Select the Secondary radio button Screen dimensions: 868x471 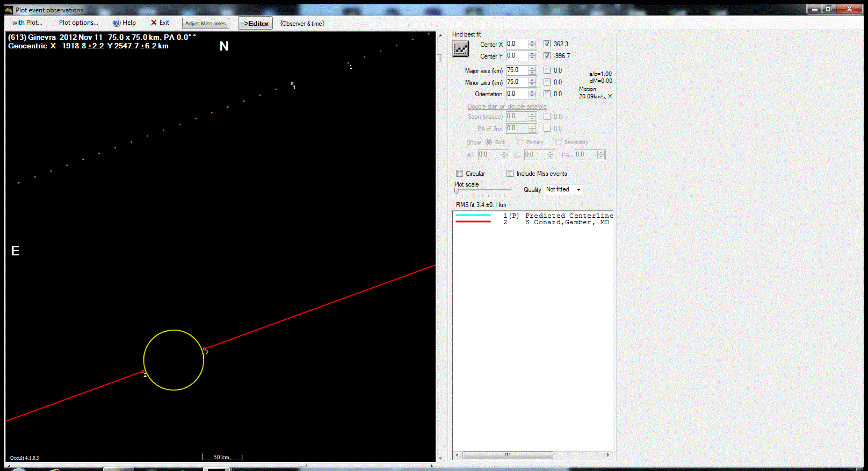558,142
